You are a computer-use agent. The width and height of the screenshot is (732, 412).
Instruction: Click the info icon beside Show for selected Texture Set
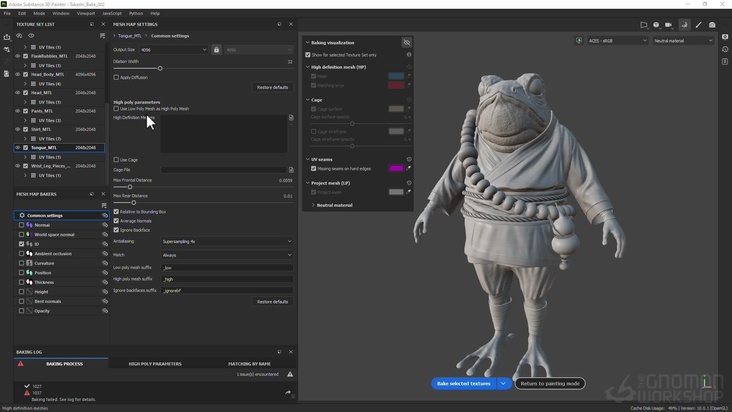(x=409, y=55)
